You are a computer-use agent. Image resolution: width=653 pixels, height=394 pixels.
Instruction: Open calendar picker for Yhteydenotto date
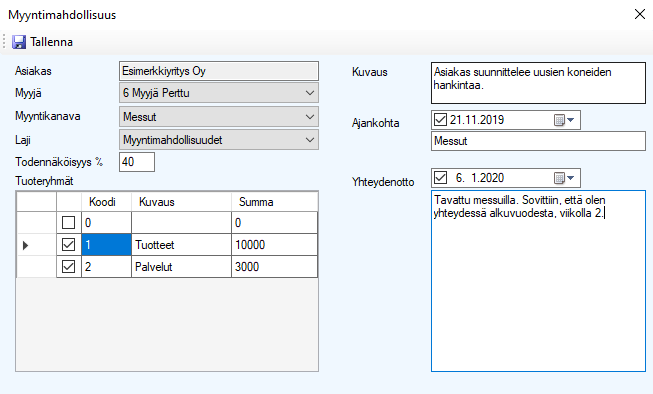tap(564, 178)
